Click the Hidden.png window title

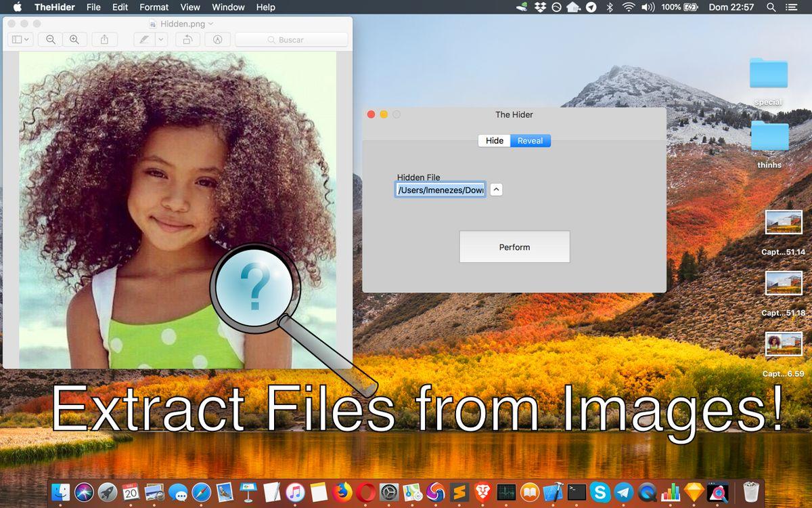181,24
